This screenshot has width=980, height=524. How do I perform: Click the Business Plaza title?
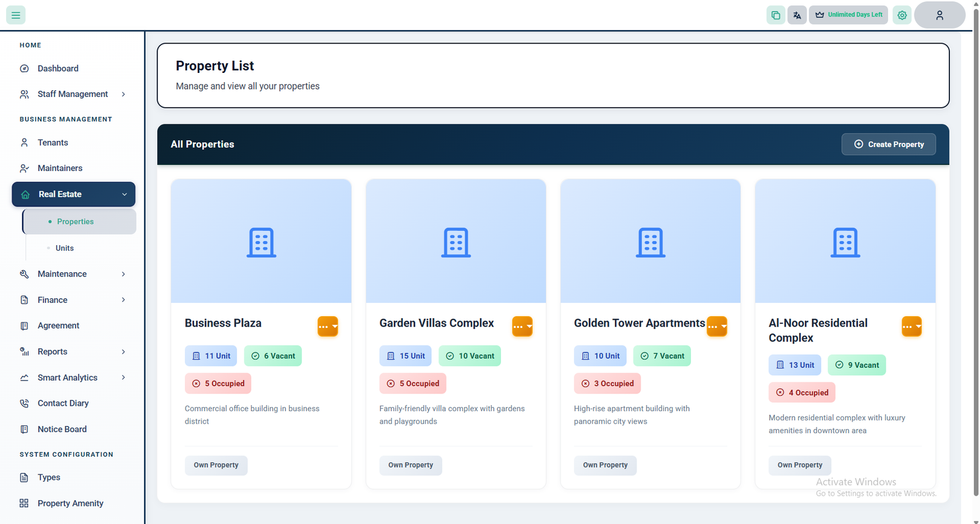223,323
